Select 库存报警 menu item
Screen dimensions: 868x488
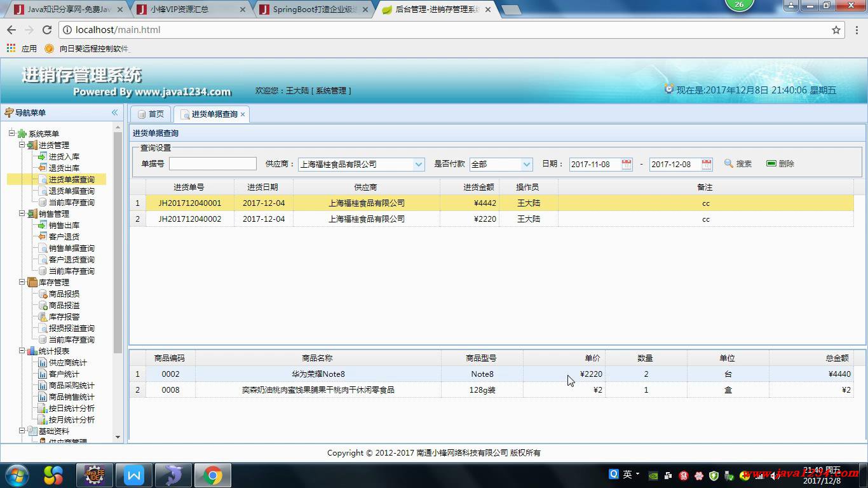(x=64, y=317)
